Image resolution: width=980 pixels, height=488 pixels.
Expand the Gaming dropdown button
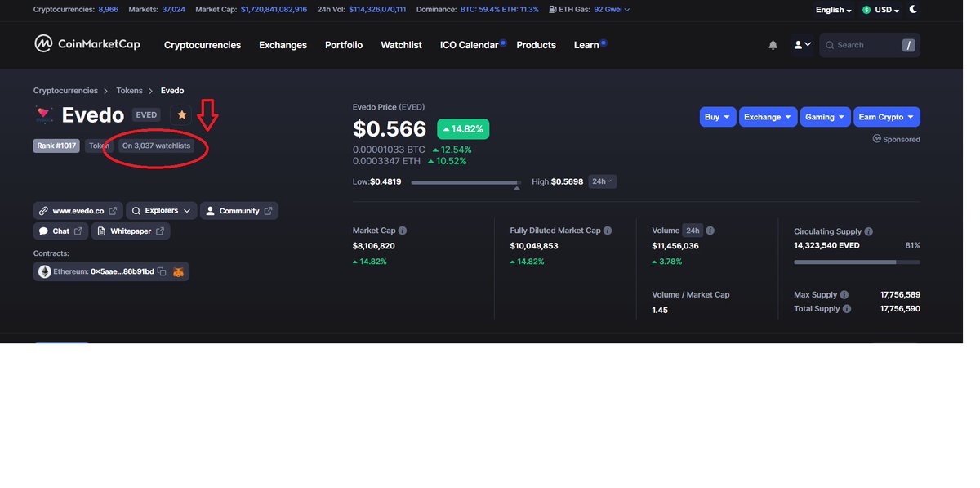pyautogui.click(x=826, y=117)
